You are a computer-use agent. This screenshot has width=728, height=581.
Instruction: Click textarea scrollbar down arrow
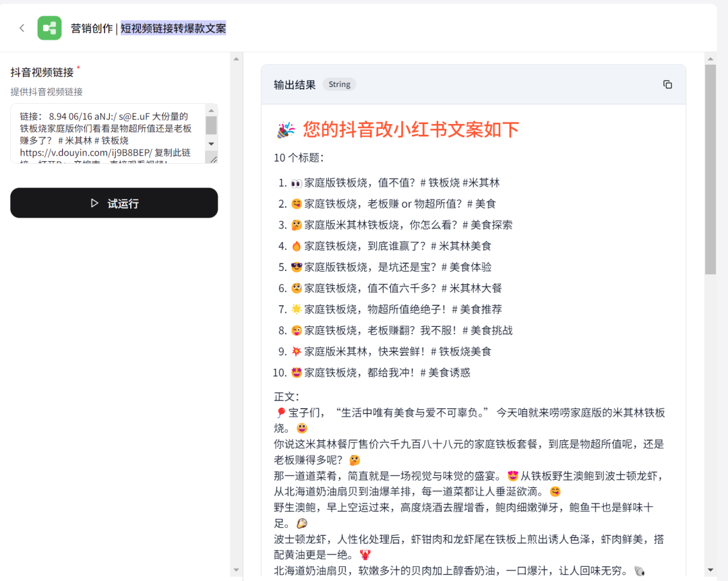tap(211, 144)
